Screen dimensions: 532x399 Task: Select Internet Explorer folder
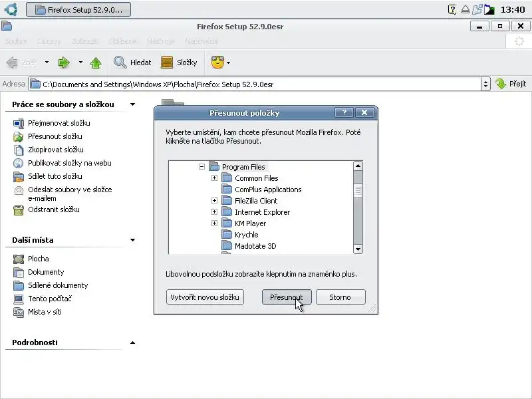(262, 212)
